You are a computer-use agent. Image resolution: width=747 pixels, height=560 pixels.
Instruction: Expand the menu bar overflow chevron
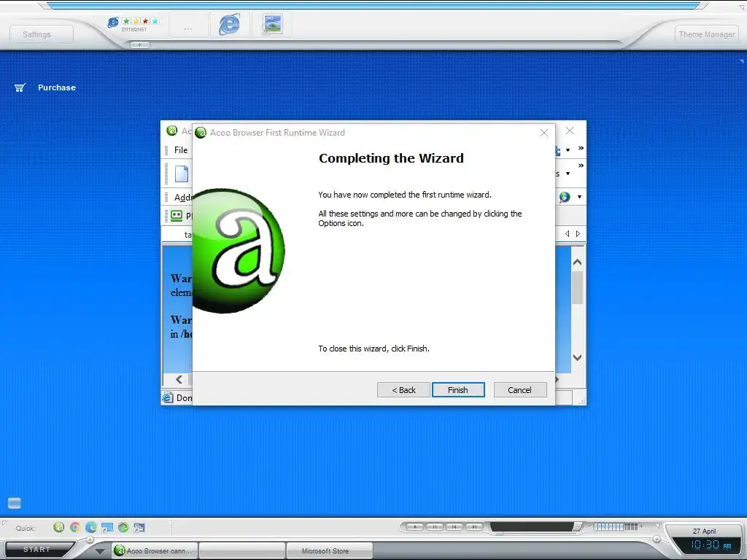pos(581,148)
